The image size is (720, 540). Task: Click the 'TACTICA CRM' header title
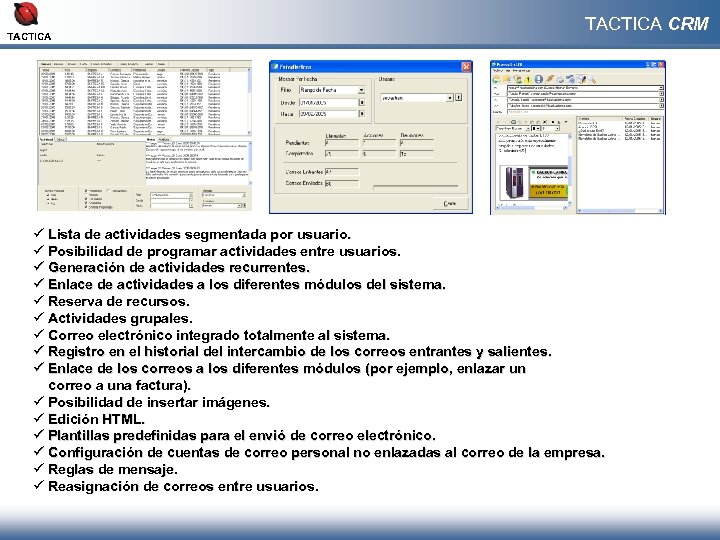(647, 23)
